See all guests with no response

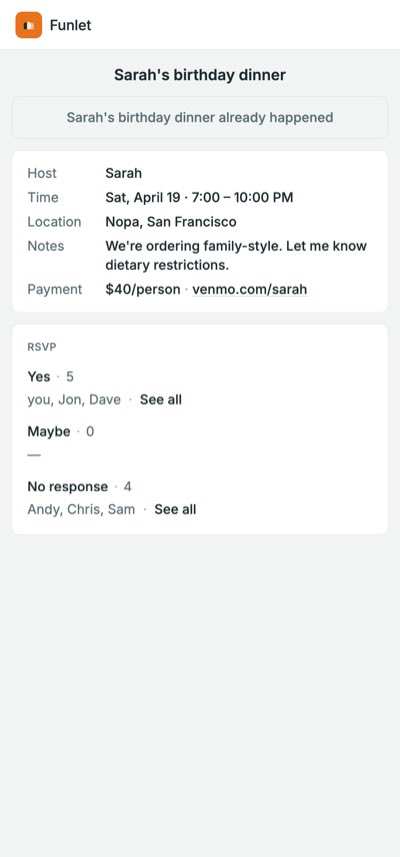175,509
